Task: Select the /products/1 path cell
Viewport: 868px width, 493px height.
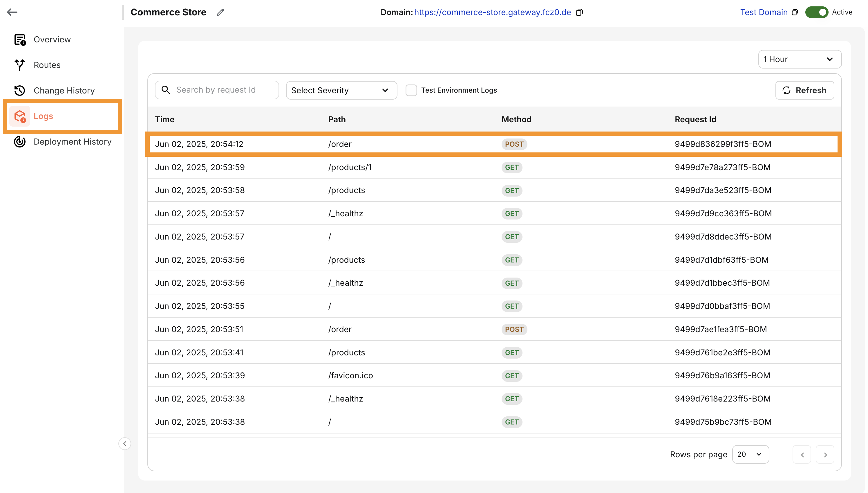Action: (349, 167)
